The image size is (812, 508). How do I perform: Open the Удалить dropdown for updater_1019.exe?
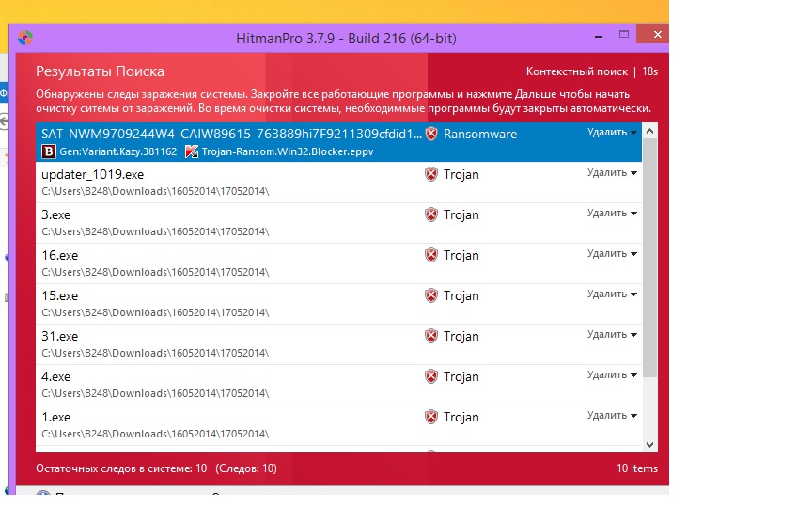click(612, 172)
